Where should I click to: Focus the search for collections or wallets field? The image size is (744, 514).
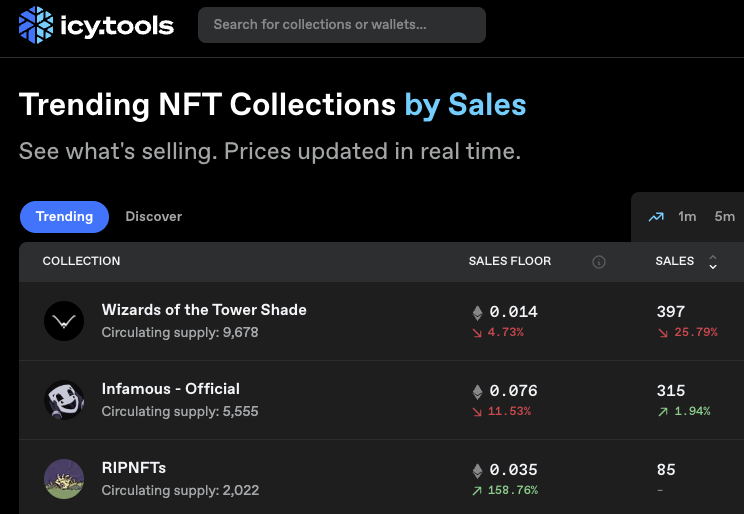(x=341, y=25)
